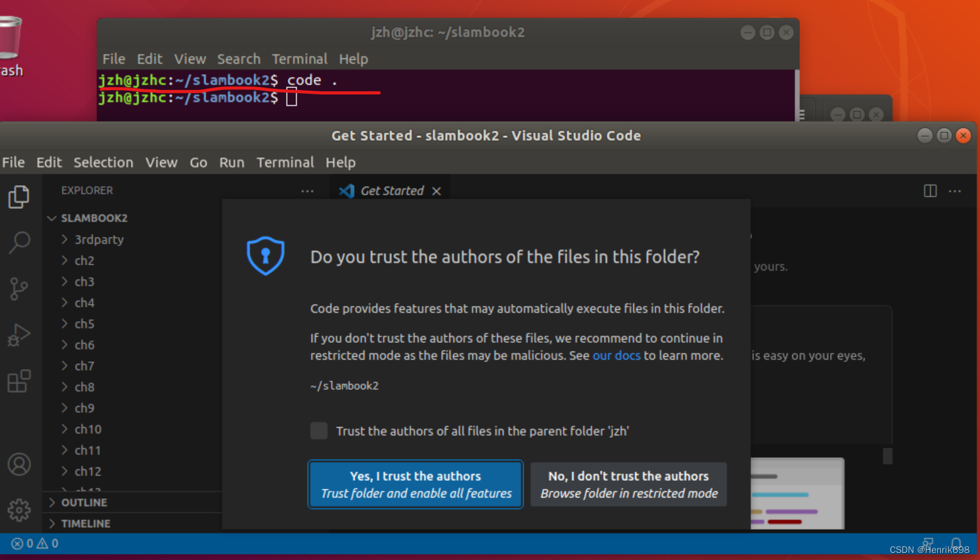The width and height of the screenshot is (980, 560).
Task: Open Source Control view in activity bar
Action: (x=19, y=289)
